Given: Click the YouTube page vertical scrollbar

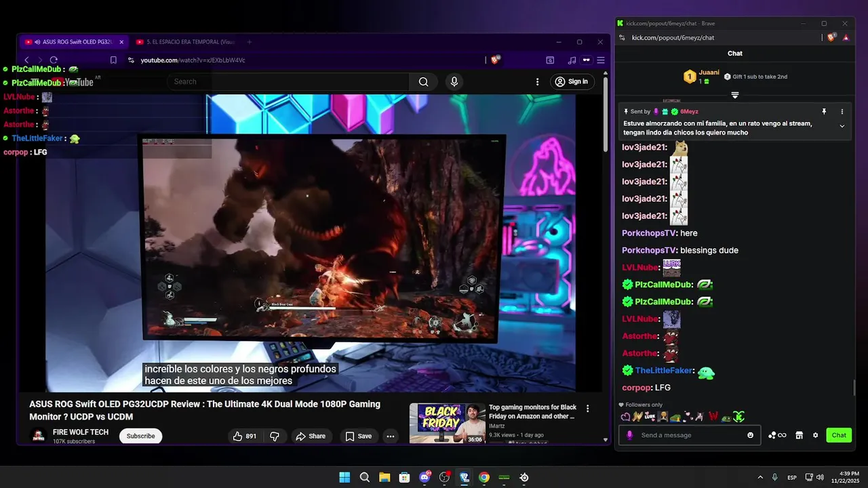Looking at the screenshot, I should [x=606, y=115].
